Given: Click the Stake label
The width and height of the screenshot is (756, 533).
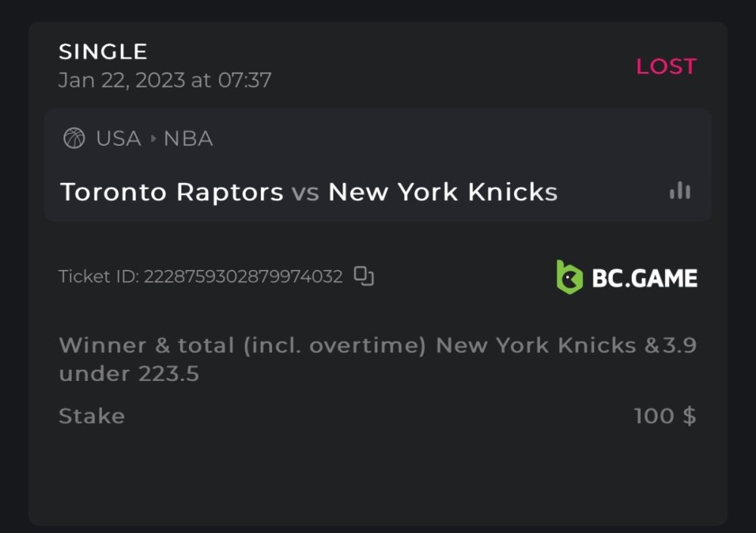Looking at the screenshot, I should [x=91, y=416].
